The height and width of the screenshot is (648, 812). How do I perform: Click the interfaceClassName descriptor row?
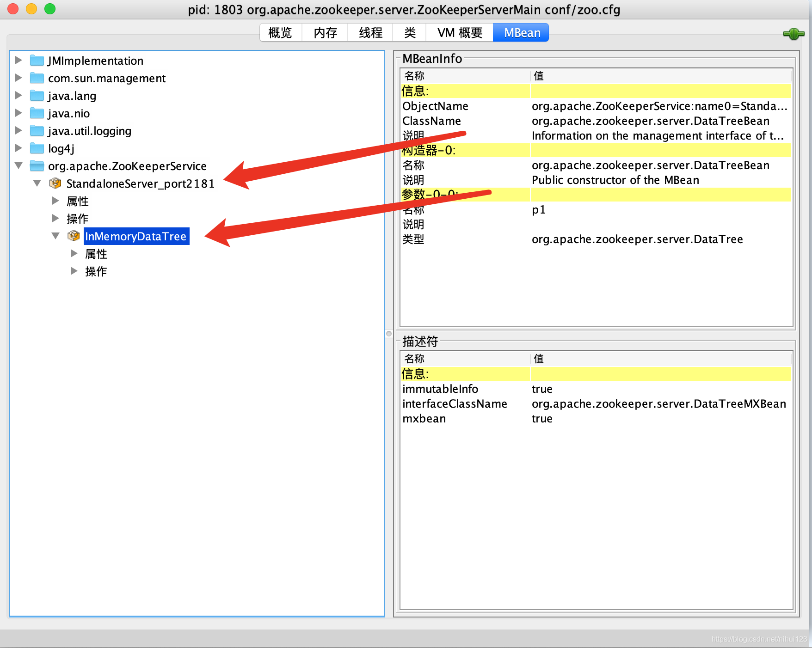(596, 403)
